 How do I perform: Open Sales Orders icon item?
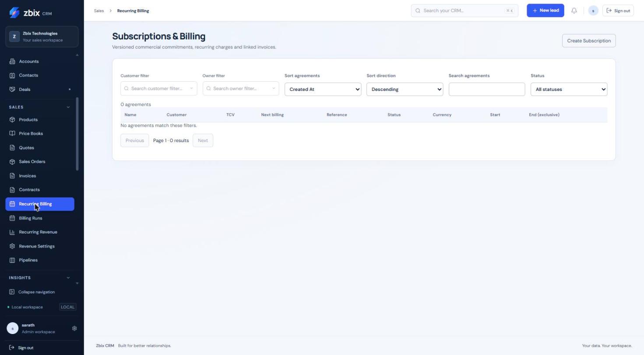point(40,162)
